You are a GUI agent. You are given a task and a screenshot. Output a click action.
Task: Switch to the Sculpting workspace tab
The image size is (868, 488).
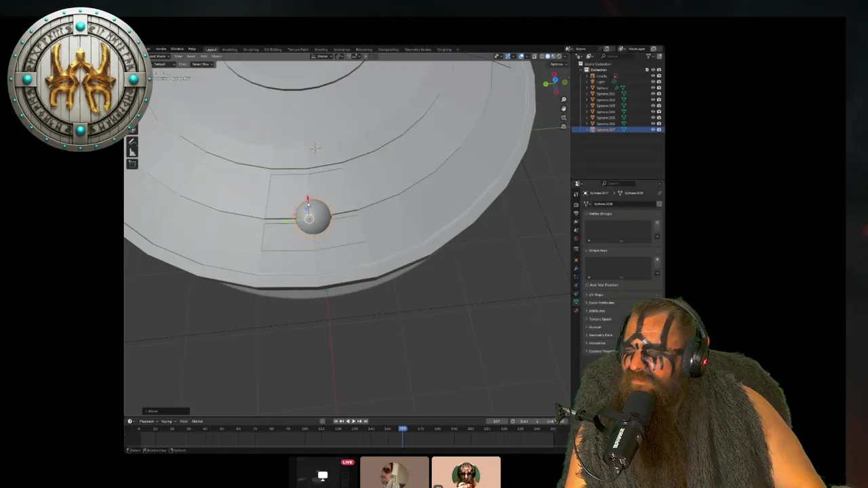[x=251, y=49]
